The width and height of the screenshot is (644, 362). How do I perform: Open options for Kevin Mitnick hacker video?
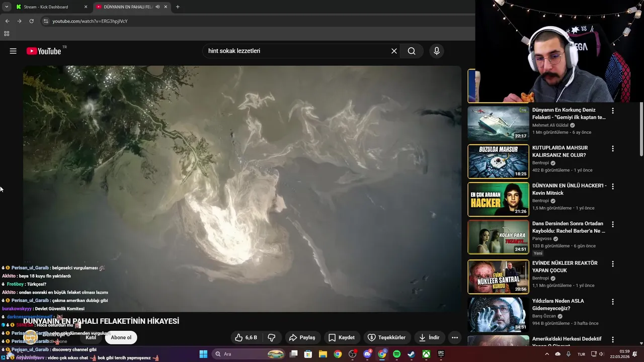(613, 187)
